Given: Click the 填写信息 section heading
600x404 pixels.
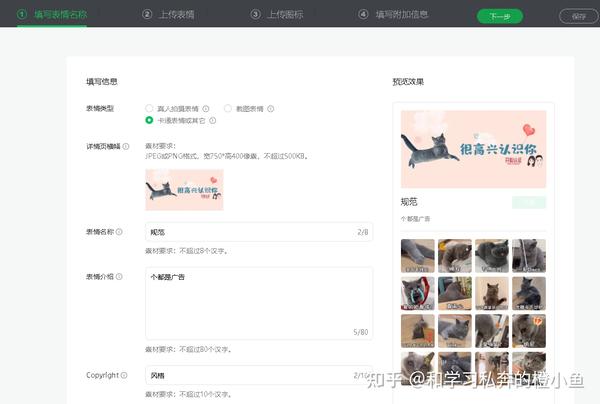Looking at the screenshot, I should click(x=101, y=81).
